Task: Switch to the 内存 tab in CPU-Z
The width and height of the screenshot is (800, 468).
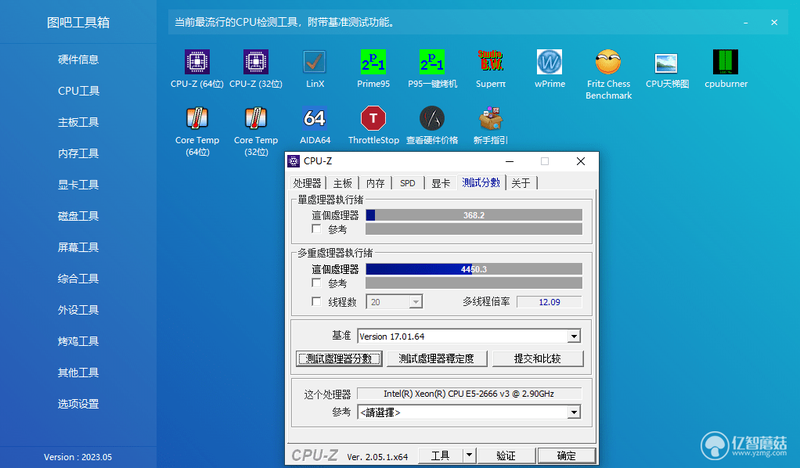Action: pyautogui.click(x=375, y=183)
